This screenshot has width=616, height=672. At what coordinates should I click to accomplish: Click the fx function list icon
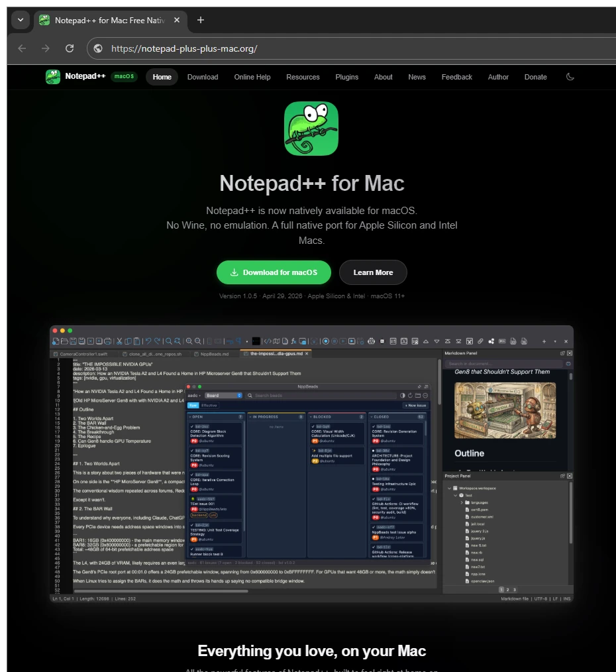click(293, 341)
